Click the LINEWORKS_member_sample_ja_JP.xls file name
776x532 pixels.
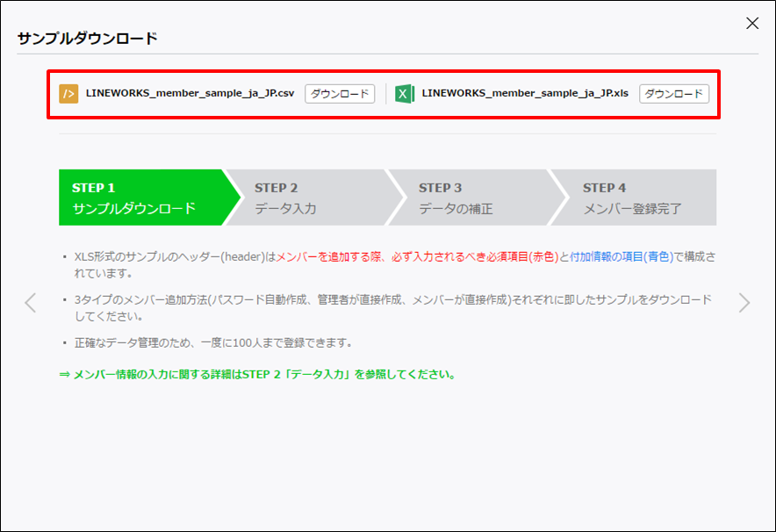[x=525, y=94]
